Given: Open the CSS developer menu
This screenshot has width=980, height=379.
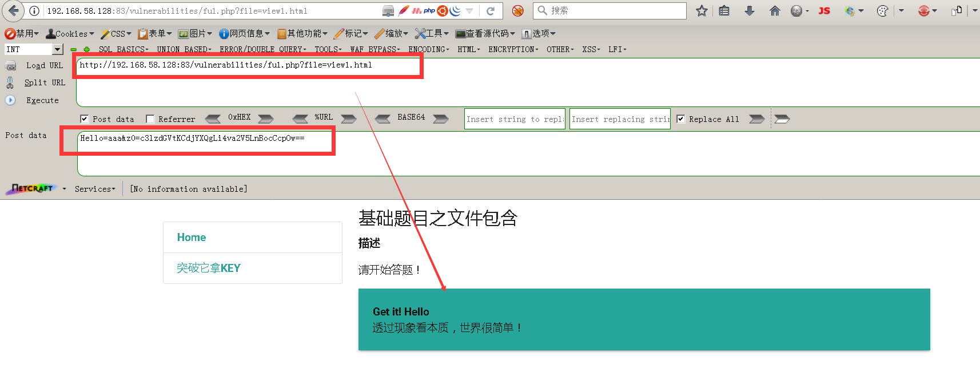Looking at the screenshot, I should [116, 34].
